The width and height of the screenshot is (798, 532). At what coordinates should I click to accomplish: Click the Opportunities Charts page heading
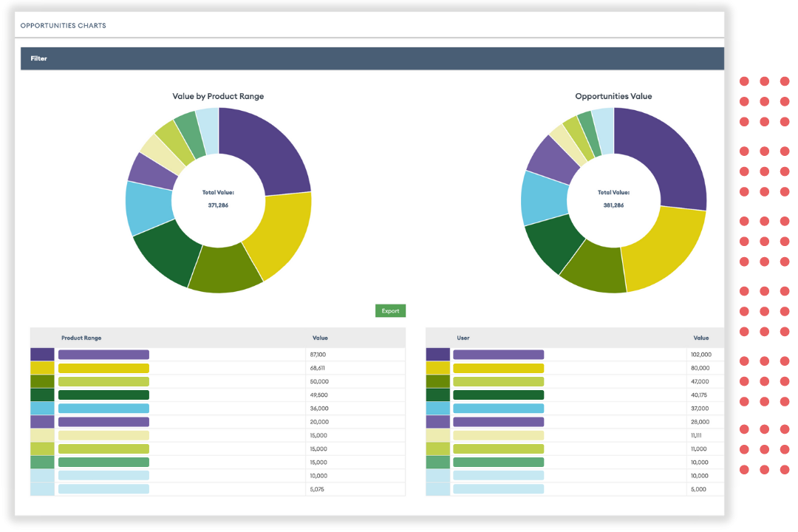[63, 26]
